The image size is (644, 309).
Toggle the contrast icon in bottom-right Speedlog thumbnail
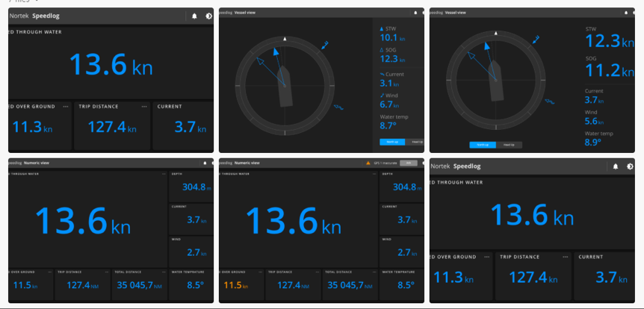(x=630, y=166)
